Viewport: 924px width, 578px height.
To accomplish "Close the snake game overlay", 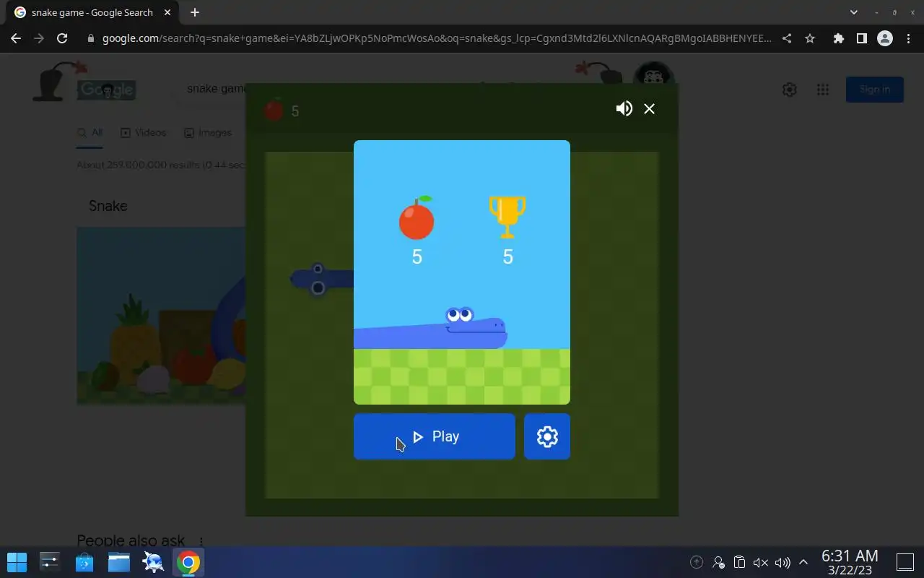I will [650, 108].
